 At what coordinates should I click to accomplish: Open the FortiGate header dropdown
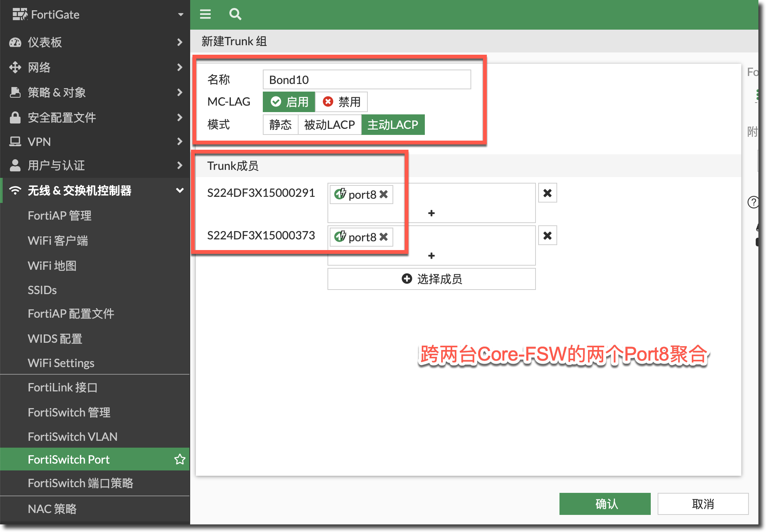(x=181, y=14)
